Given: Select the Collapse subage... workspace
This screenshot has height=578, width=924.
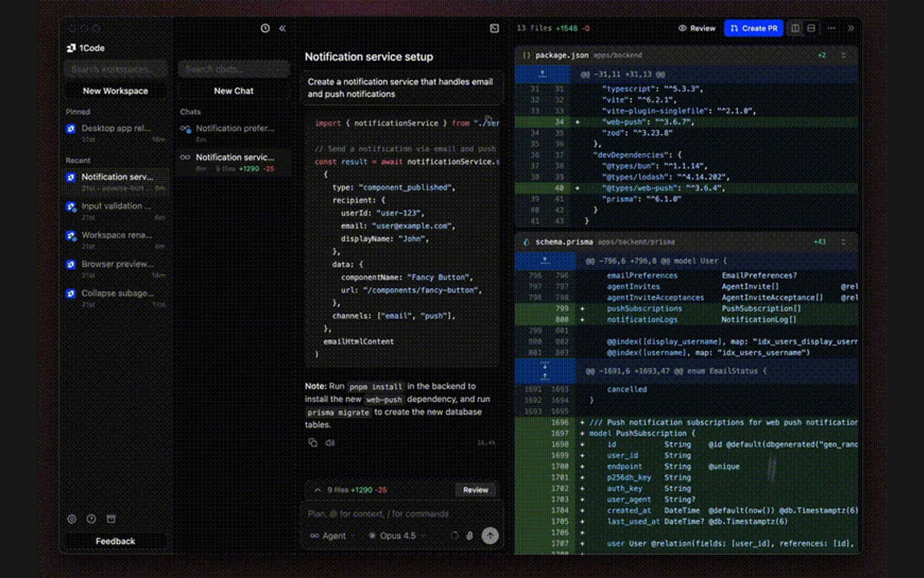Looking at the screenshot, I should coord(115,298).
